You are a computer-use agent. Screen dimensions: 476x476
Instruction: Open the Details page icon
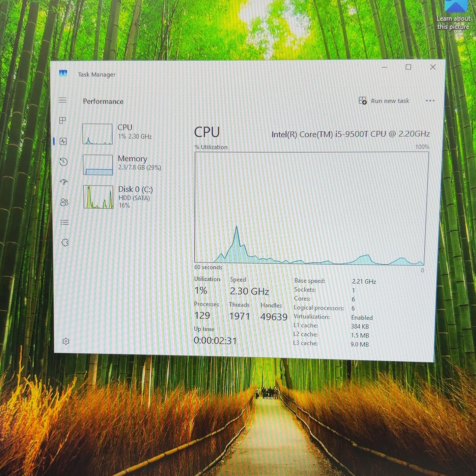click(x=65, y=223)
